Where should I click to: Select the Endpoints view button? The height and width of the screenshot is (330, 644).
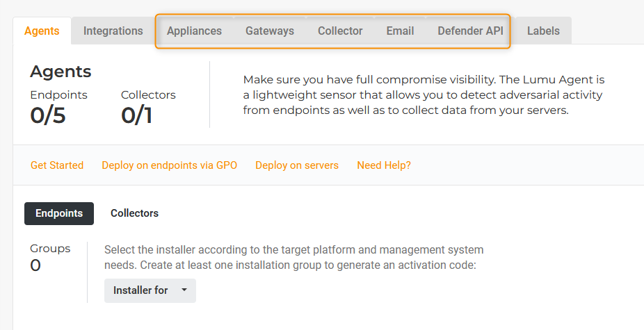pyautogui.click(x=59, y=213)
